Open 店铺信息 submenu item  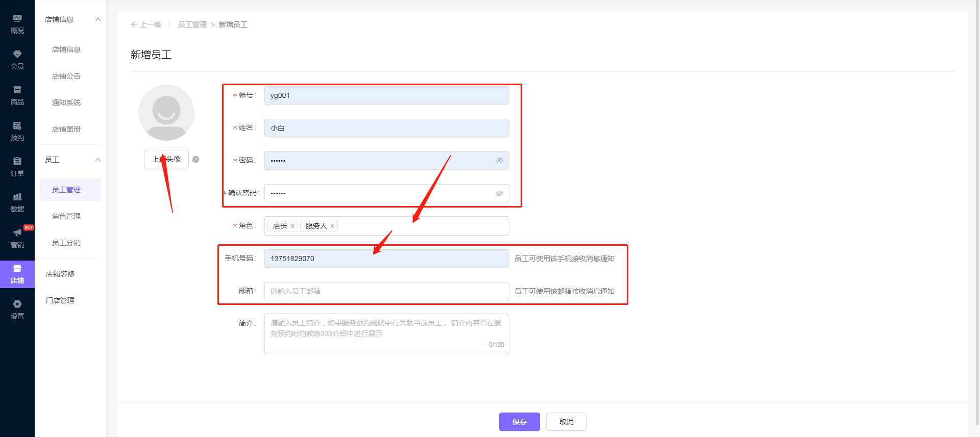(66, 49)
